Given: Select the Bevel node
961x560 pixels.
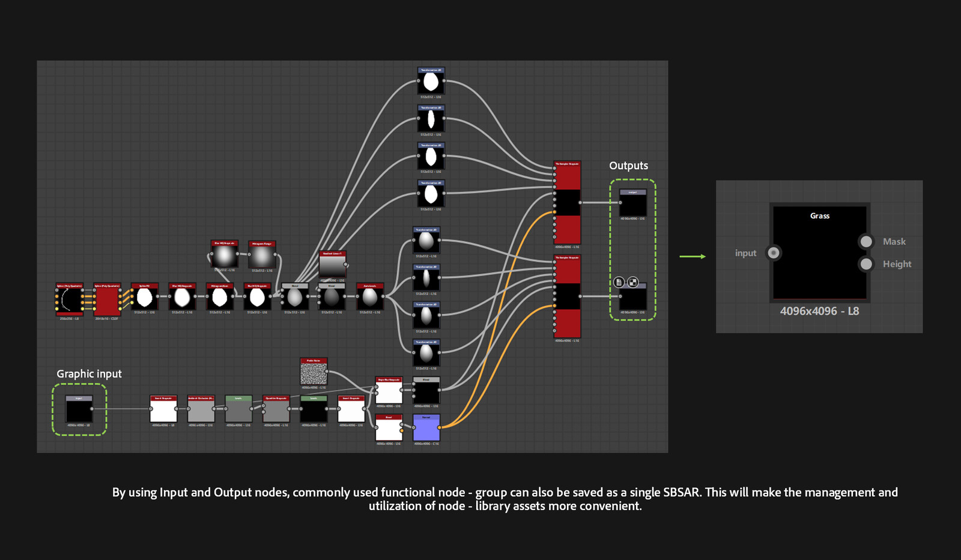Looking at the screenshot, I should (x=389, y=427).
